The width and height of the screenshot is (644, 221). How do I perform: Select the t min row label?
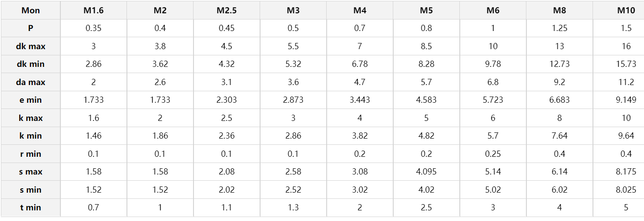pyautogui.click(x=31, y=208)
